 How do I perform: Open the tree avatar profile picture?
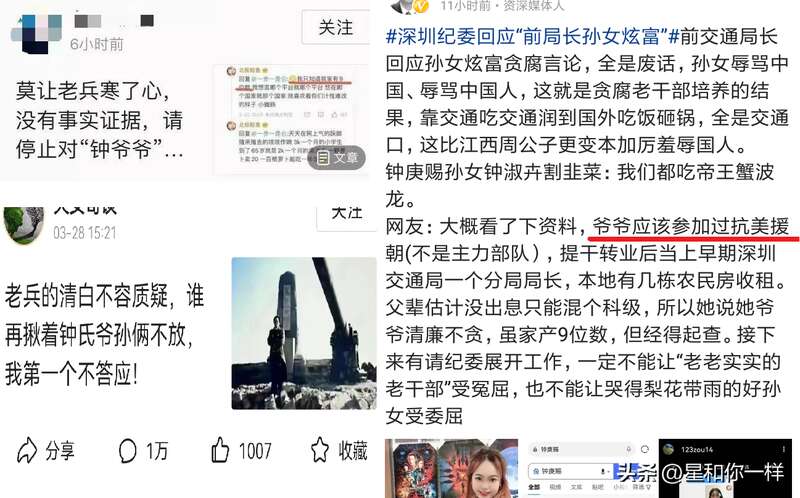[x=24, y=225]
